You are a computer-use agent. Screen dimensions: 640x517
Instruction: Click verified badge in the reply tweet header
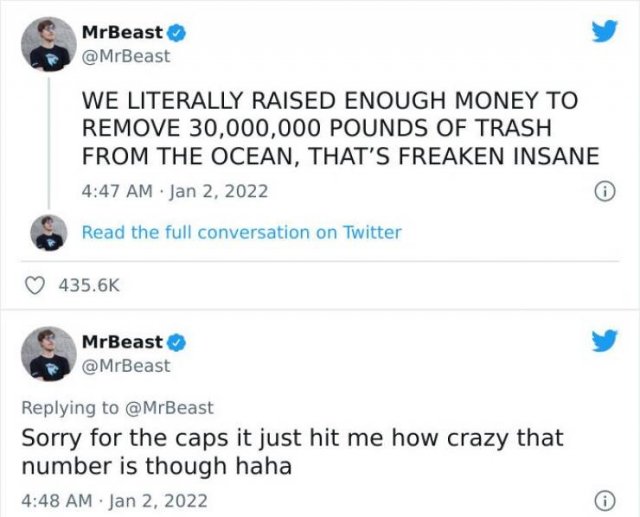tap(176, 343)
